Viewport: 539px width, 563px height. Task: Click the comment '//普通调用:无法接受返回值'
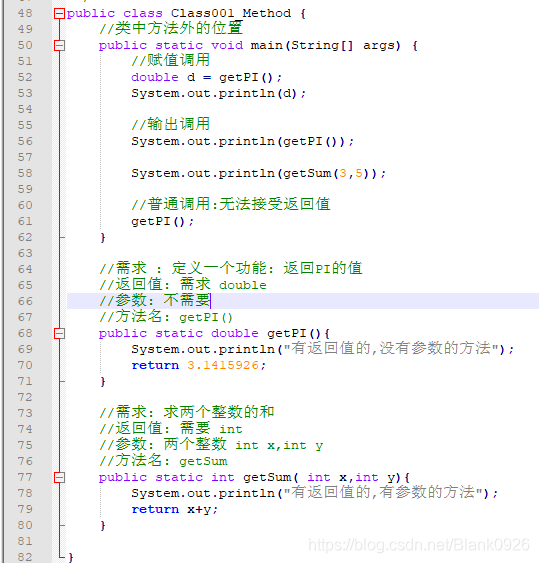pyautogui.click(x=231, y=204)
